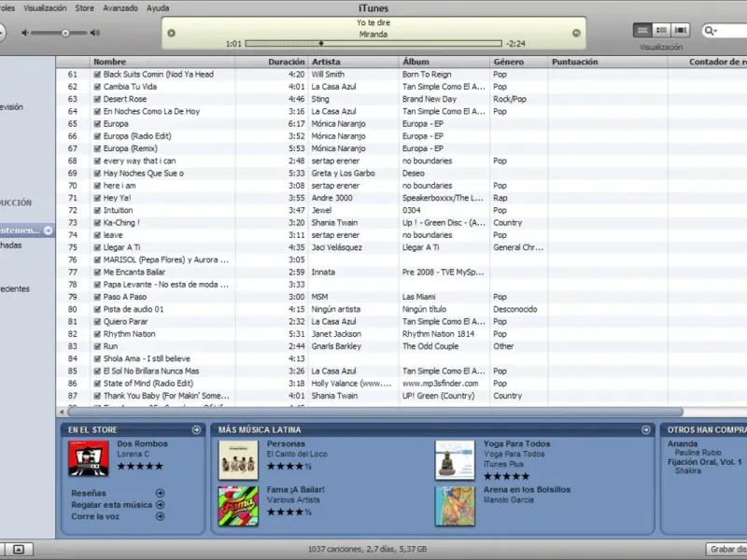Uncheck Black Suits Comin track checkbox
Image resolution: width=747 pixels, height=560 pixels.
click(97, 75)
